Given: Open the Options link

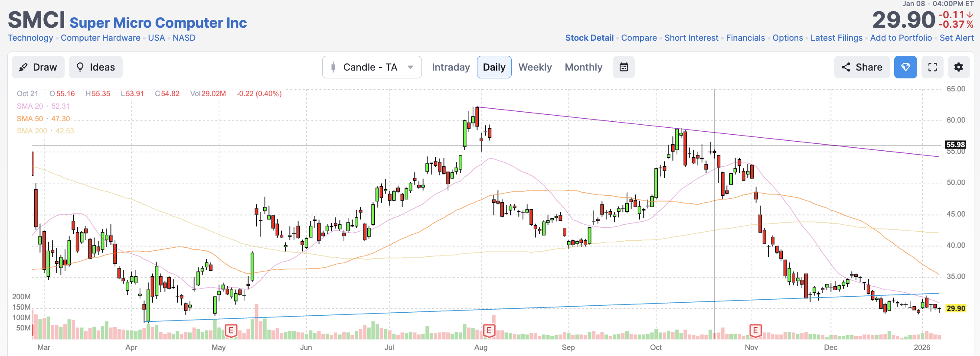Looking at the screenshot, I should [x=787, y=38].
